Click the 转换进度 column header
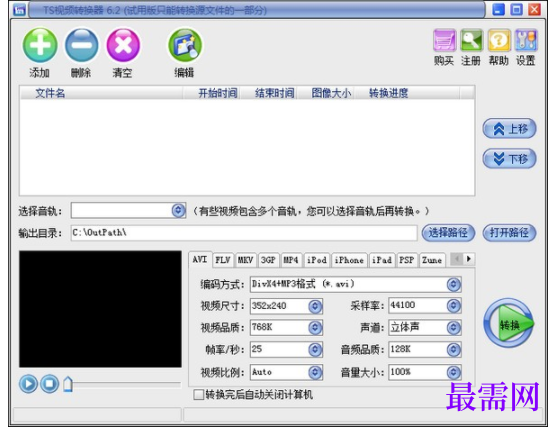 pyautogui.click(x=407, y=93)
